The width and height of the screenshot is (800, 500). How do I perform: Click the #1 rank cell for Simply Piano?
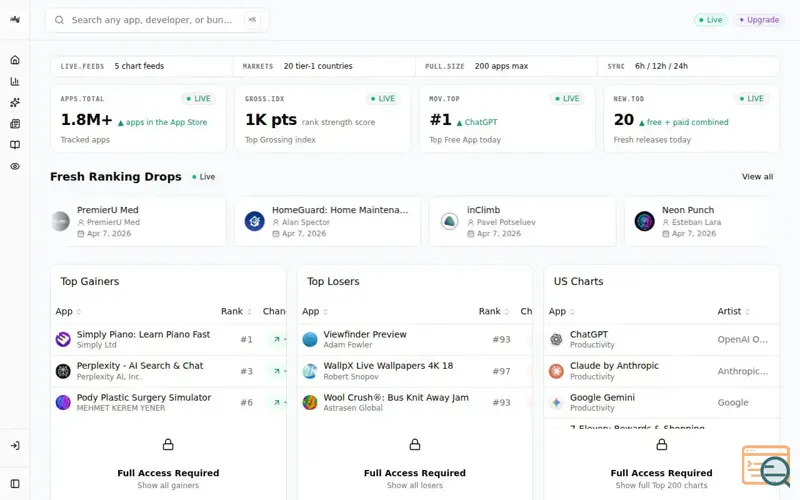(x=246, y=339)
